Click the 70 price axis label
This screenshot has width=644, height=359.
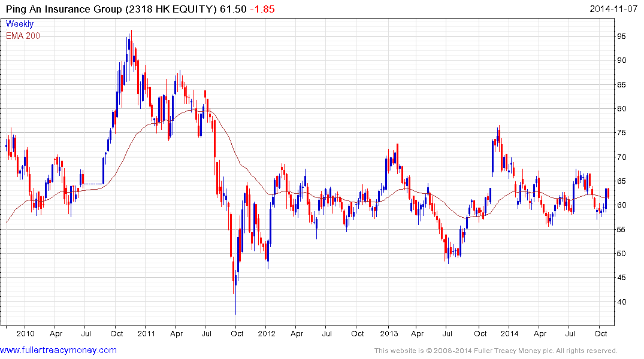pyautogui.click(x=621, y=157)
